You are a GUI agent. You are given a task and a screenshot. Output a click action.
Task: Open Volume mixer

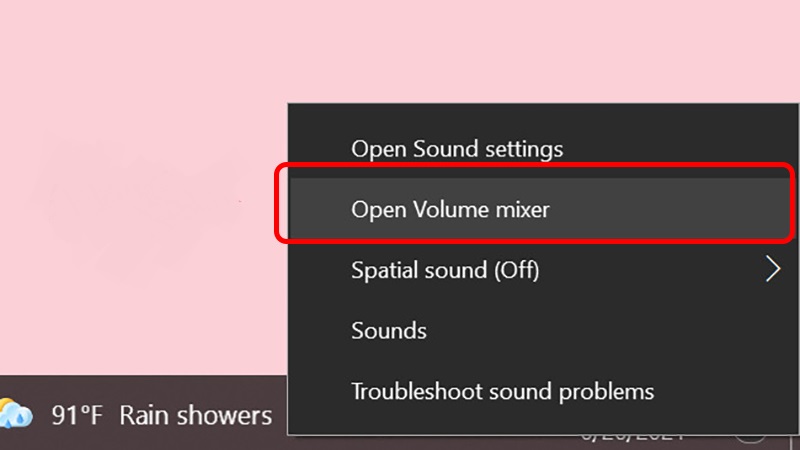coord(450,210)
